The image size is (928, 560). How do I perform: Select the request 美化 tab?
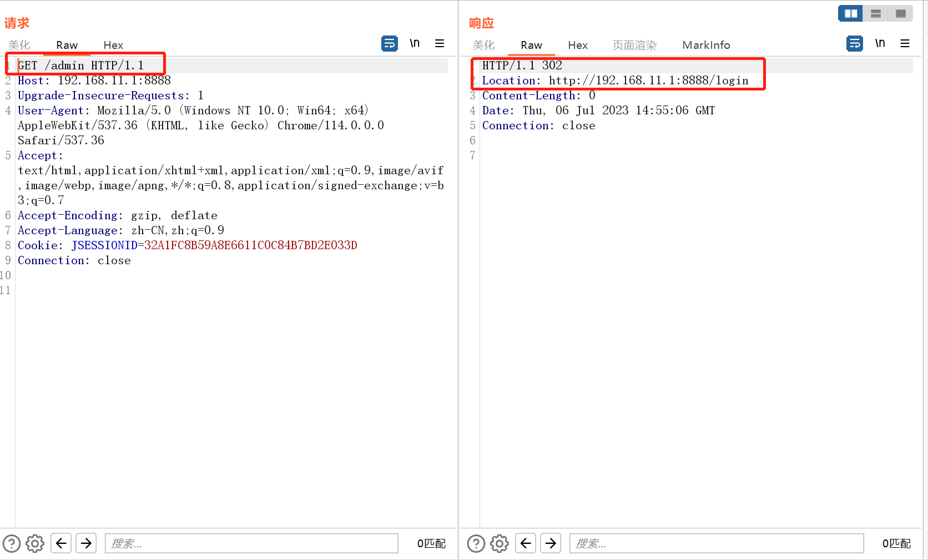coord(19,45)
